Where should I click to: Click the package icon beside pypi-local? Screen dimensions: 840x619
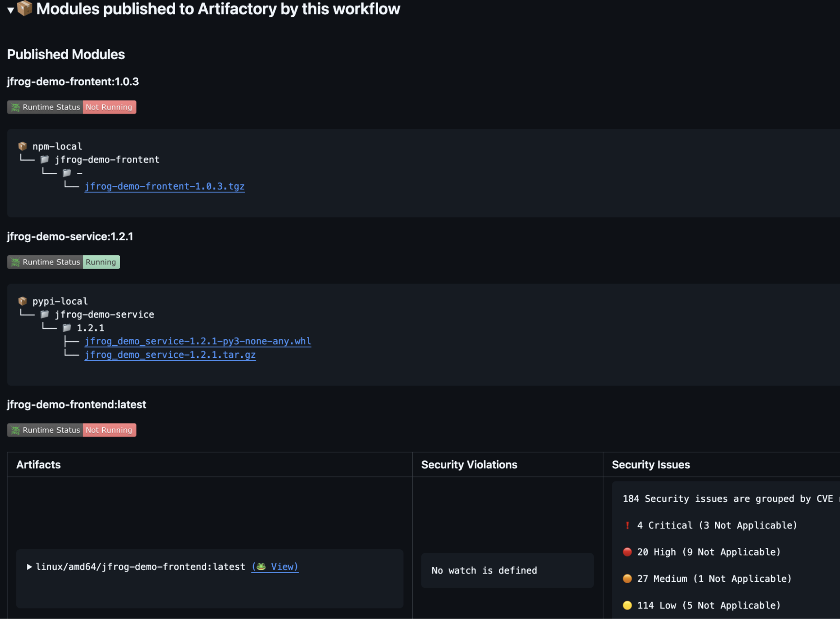22,301
